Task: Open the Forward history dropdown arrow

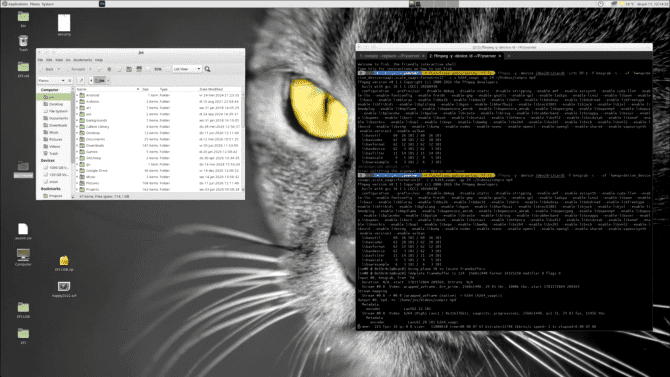Action: tap(90, 69)
